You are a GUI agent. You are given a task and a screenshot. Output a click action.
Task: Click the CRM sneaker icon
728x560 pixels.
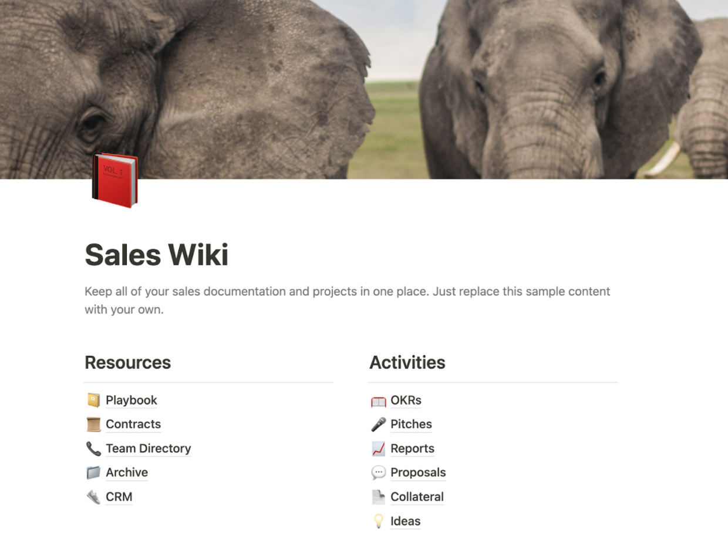[x=93, y=497]
